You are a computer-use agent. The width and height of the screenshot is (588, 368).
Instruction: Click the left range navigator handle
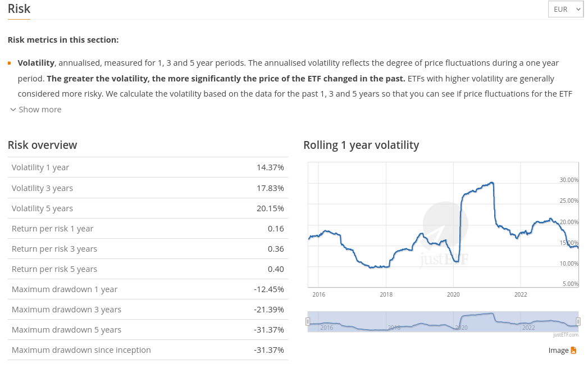[308, 321]
